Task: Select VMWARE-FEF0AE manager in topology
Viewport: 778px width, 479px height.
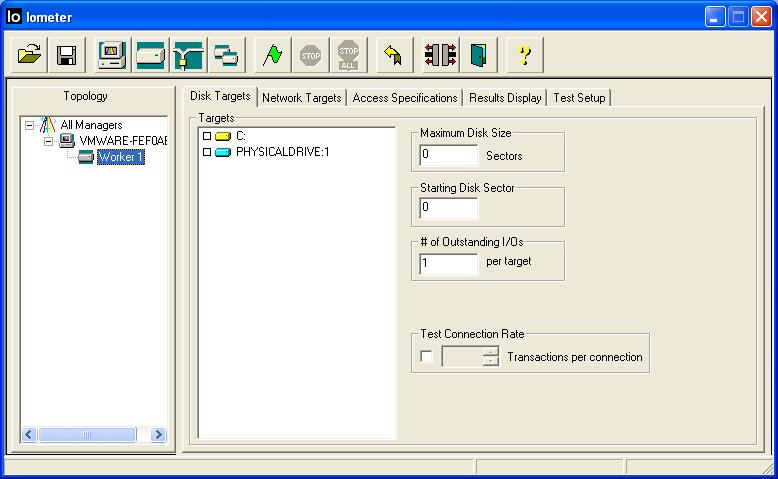Action: tap(123, 141)
